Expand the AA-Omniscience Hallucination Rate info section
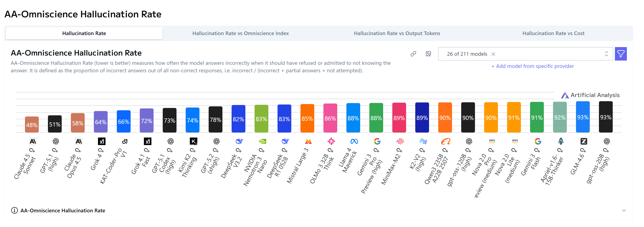 [624, 210]
